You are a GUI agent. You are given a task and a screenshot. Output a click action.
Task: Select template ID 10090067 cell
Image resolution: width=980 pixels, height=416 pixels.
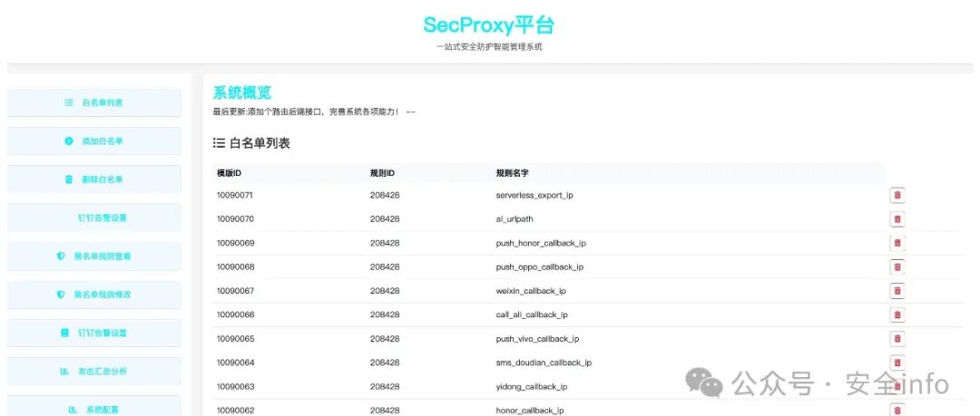click(236, 291)
